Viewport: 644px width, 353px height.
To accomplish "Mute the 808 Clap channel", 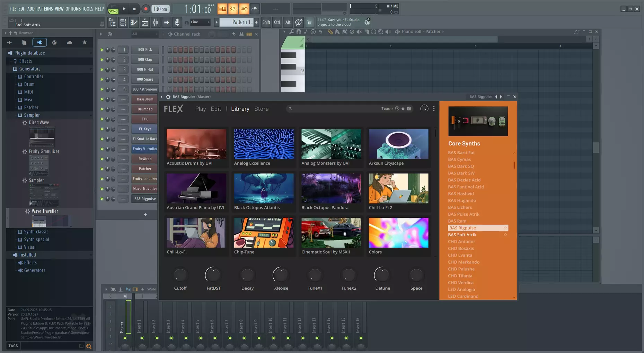I will pyautogui.click(x=102, y=60).
